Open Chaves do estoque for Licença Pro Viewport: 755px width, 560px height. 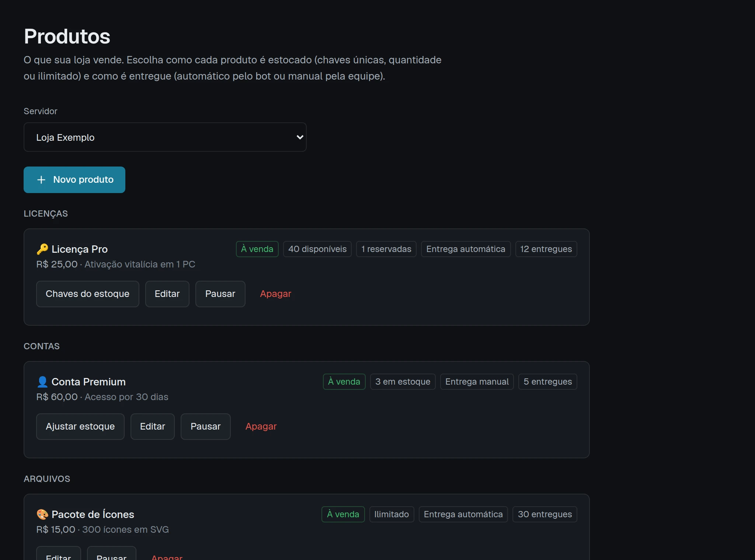pyautogui.click(x=88, y=294)
